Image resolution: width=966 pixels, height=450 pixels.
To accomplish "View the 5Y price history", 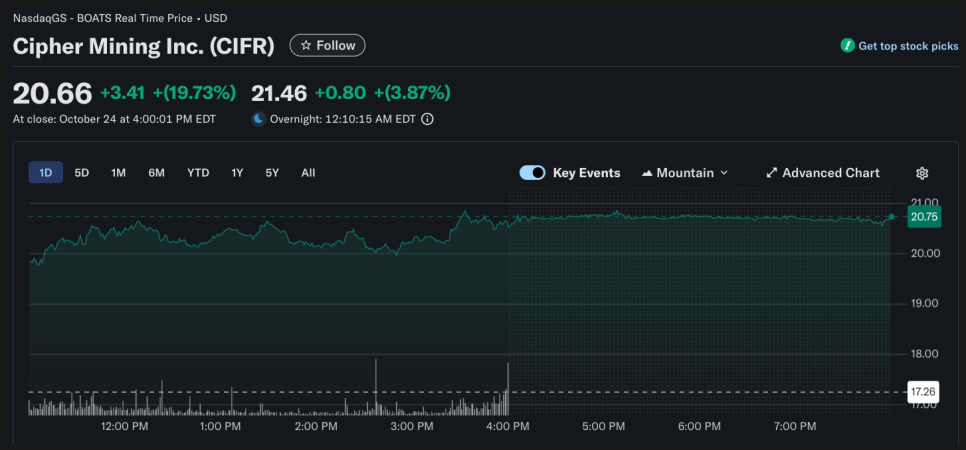I will [x=272, y=173].
